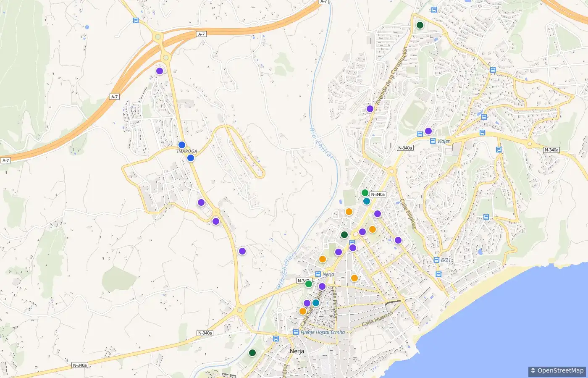Click the purple marker on Avenida de la Constitución
Viewport: 588px width, 378px height.
coord(370,109)
